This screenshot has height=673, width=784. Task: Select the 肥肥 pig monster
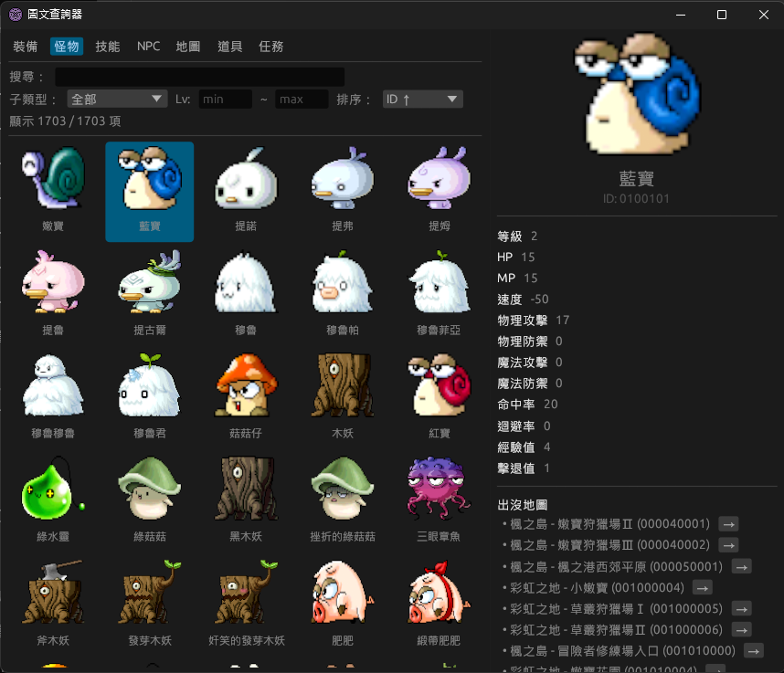point(343,606)
